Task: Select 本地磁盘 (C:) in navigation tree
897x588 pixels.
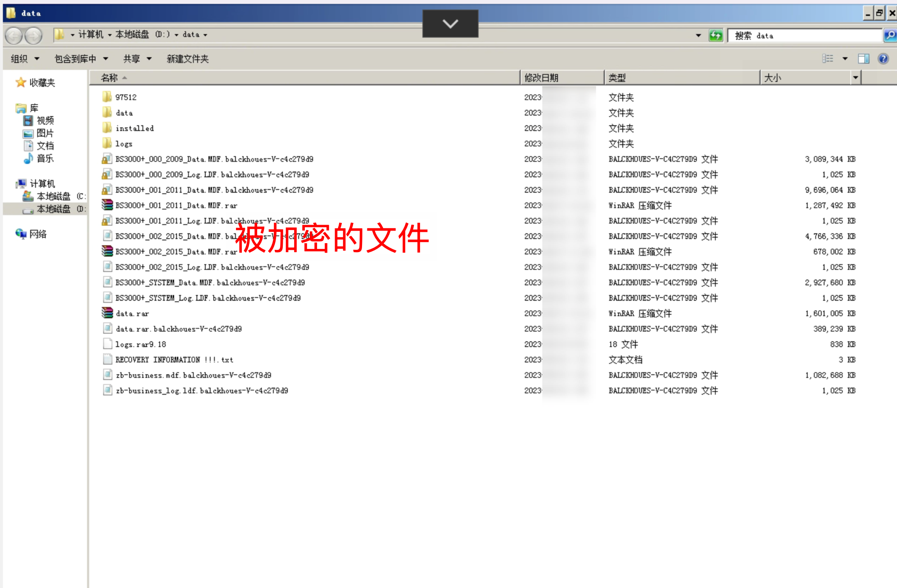Action: click(x=54, y=196)
